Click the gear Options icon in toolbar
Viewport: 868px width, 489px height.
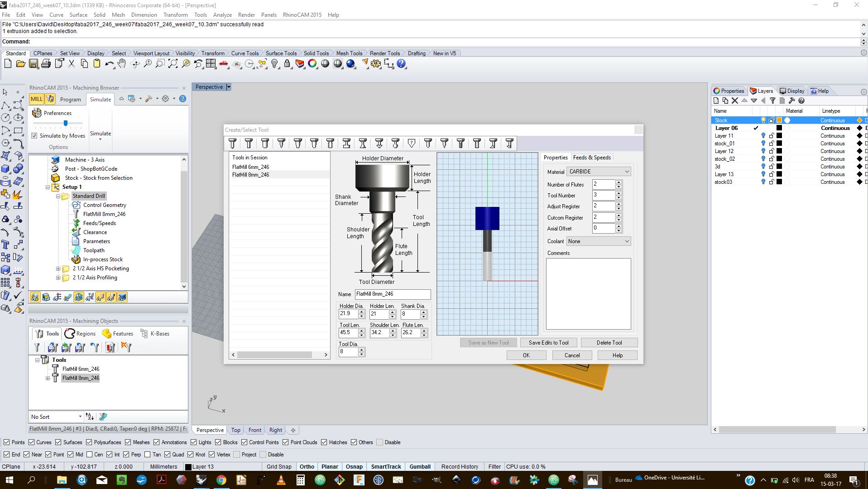point(376,64)
